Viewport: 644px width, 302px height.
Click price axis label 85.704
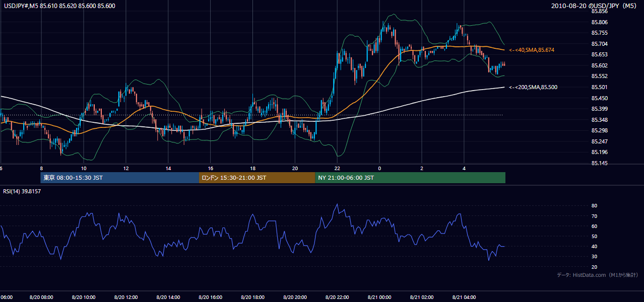pos(600,44)
